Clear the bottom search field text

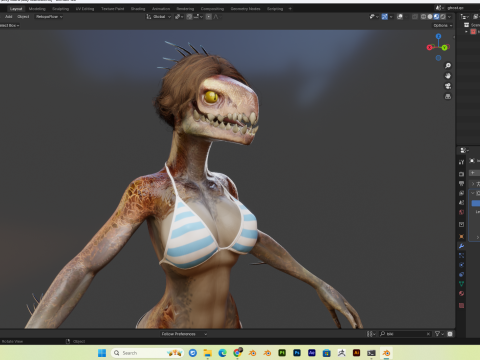[428, 334]
